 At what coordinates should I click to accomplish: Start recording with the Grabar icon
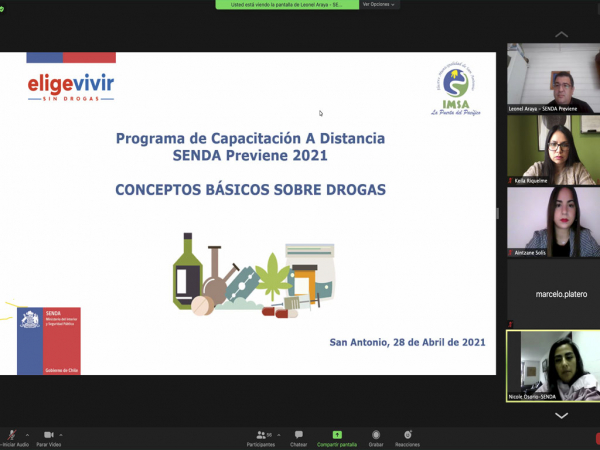377,438
